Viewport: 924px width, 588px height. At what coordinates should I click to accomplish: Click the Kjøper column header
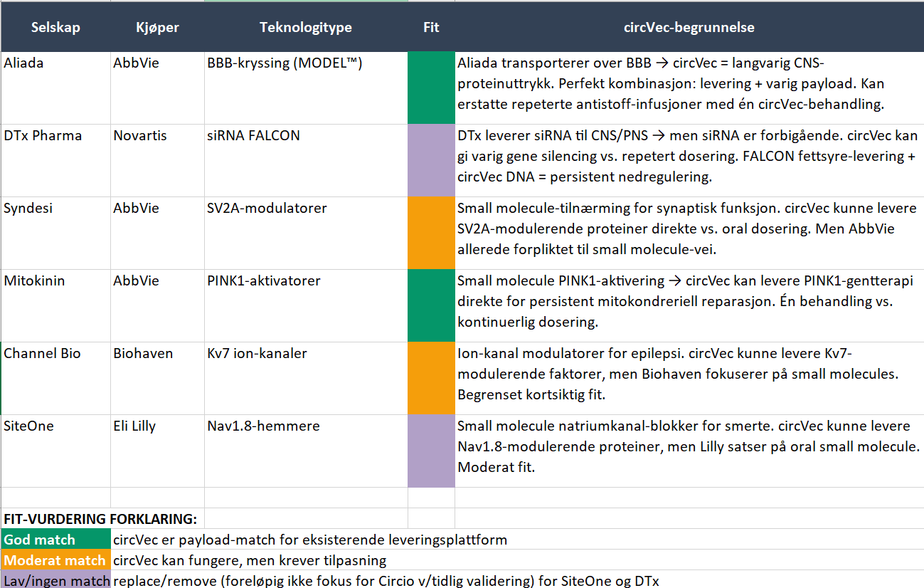click(157, 28)
